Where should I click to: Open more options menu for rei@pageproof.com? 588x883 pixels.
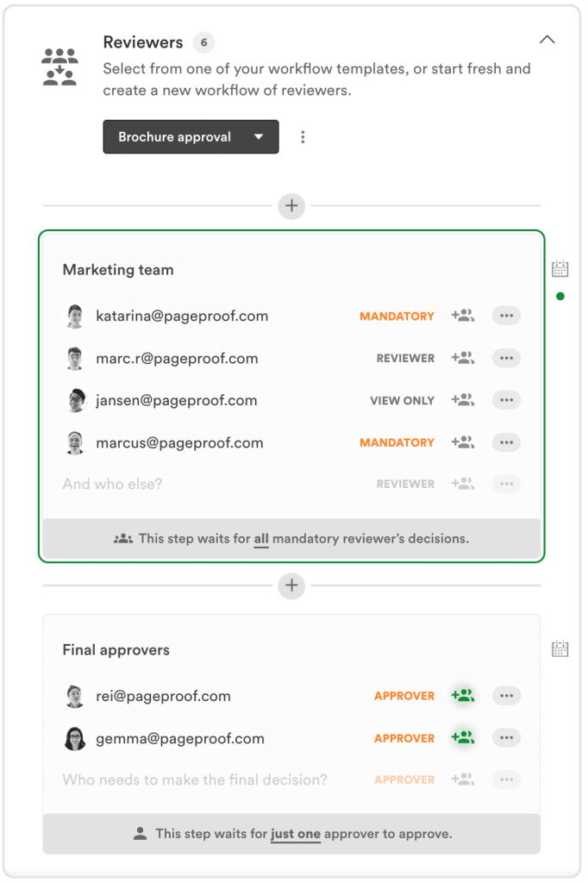(x=506, y=695)
